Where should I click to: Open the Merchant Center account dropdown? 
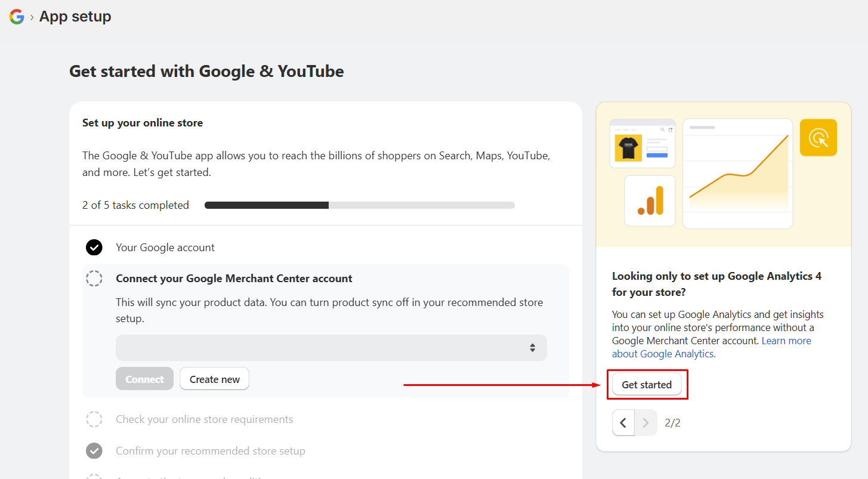[x=331, y=347]
